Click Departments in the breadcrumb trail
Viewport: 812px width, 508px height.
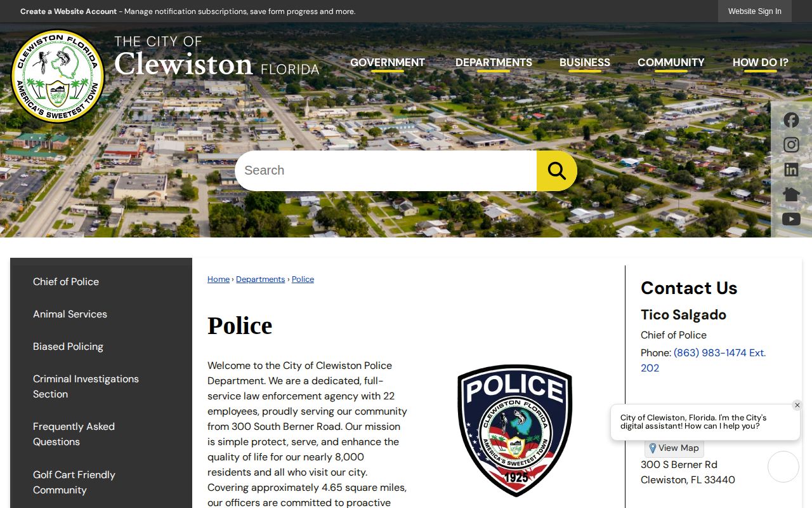pos(261,279)
